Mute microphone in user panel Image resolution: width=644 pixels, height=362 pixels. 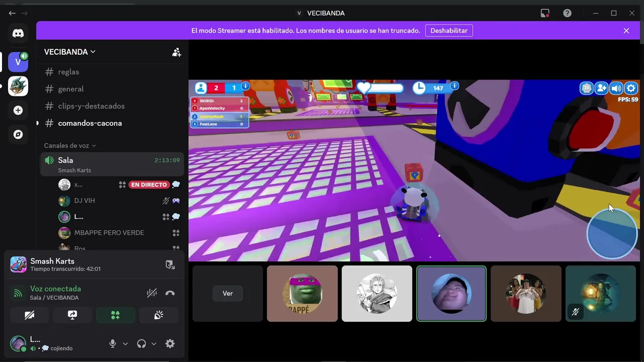(x=113, y=343)
